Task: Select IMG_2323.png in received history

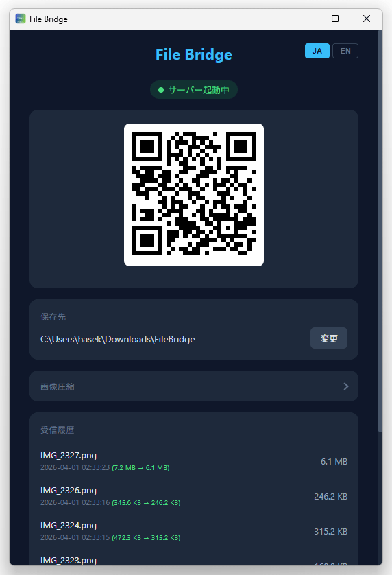Action: (194, 558)
